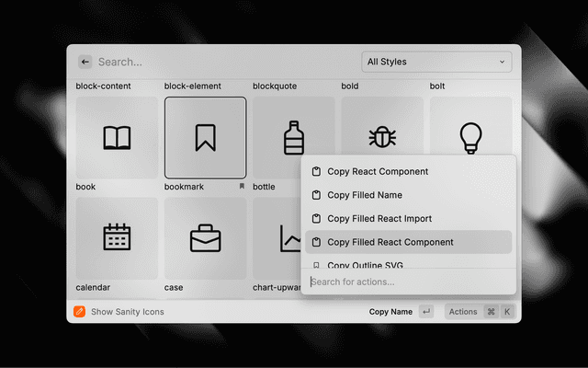Select the calendar icon tile
The height and width of the screenshot is (368, 588).
click(117, 238)
